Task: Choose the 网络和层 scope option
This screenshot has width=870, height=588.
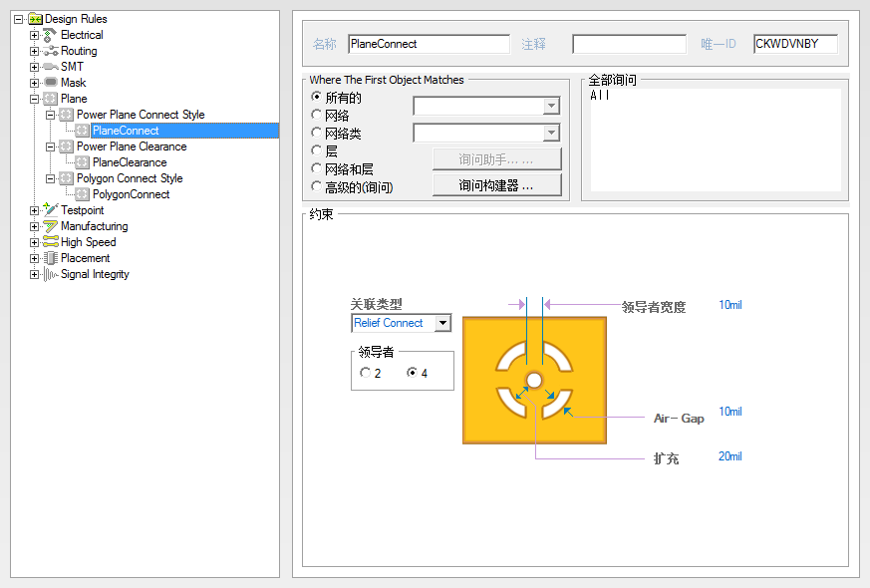Action: tap(314, 167)
